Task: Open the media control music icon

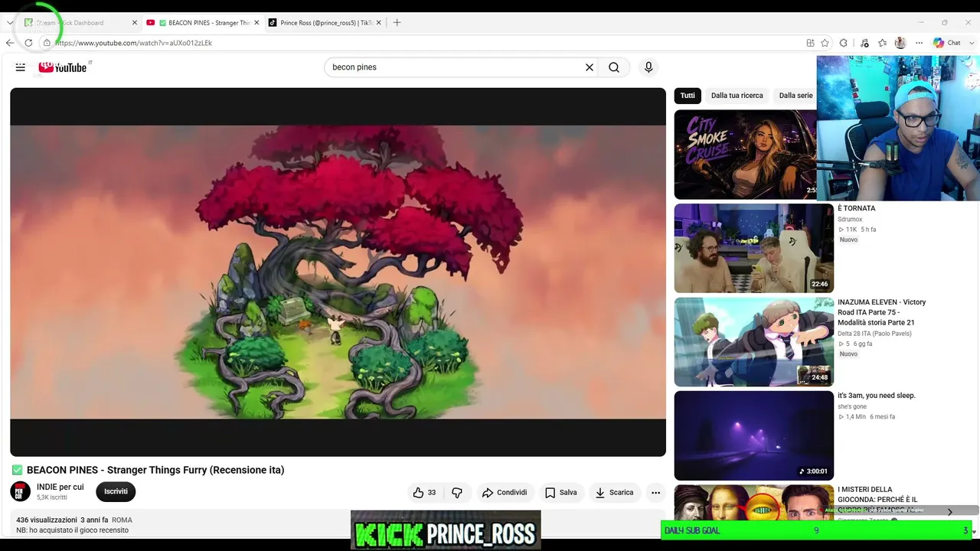Action: pos(864,43)
